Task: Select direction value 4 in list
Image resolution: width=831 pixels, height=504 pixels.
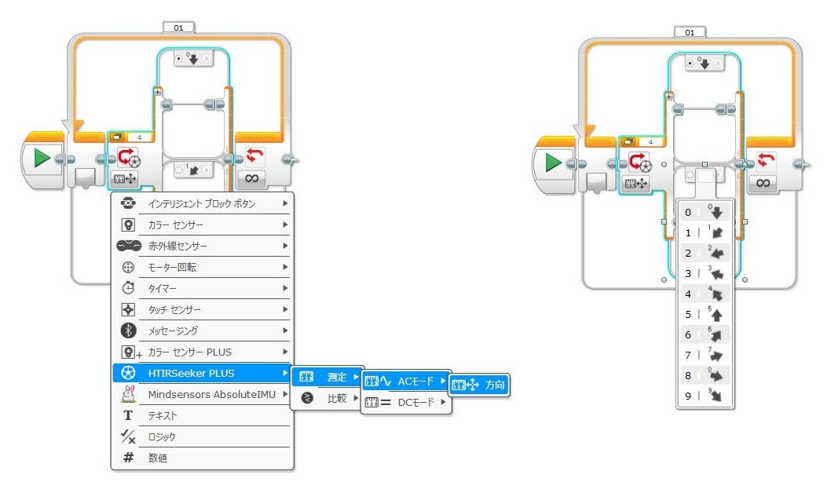Action: [705, 294]
